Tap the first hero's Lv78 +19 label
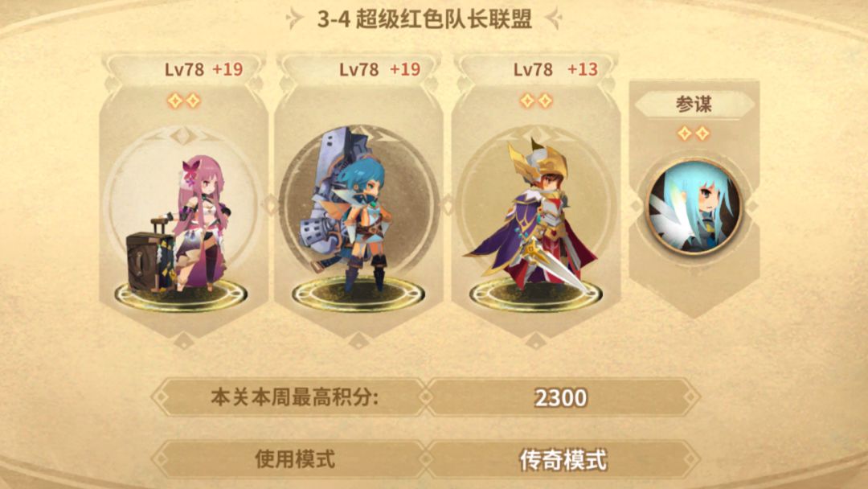This screenshot has width=868, height=489. (x=203, y=69)
